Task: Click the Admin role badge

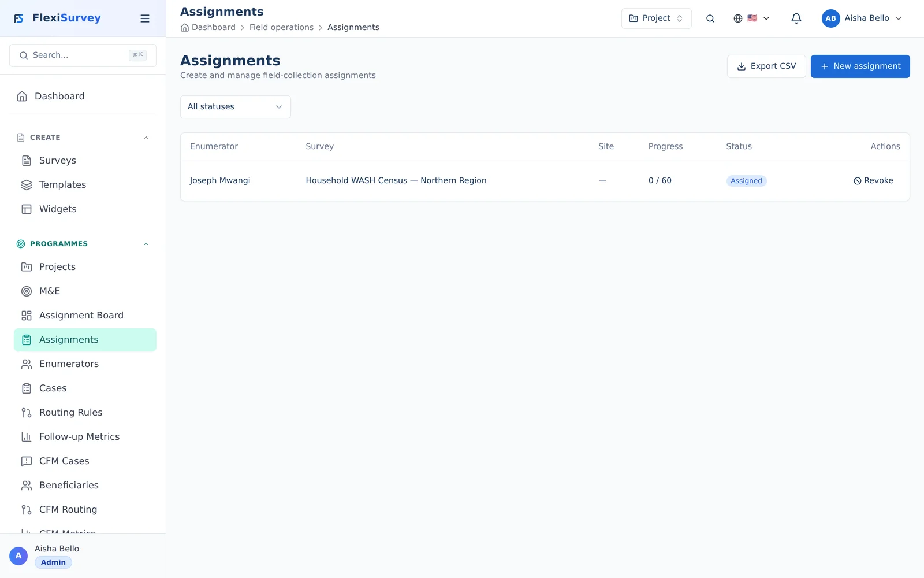Action: (x=53, y=562)
